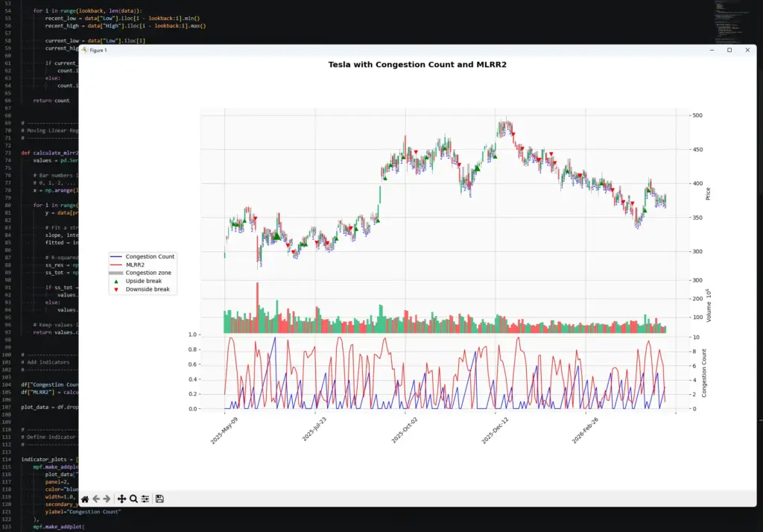This screenshot has width=763, height=532.
Task: Click x-axis date label '2025-Jul-23'
Action: pyautogui.click(x=314, y=429)
